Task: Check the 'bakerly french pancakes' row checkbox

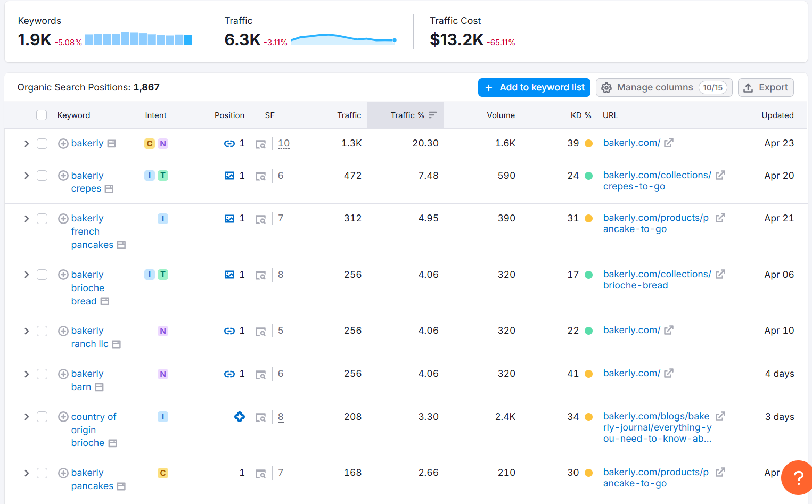Action: (42, 219)
